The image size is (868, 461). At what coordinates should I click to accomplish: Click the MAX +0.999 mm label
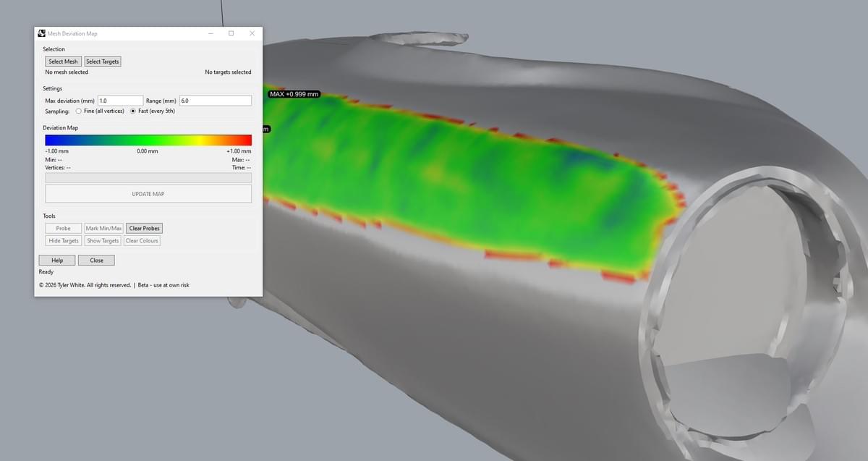pyautogui.click(x=294, y=94)
